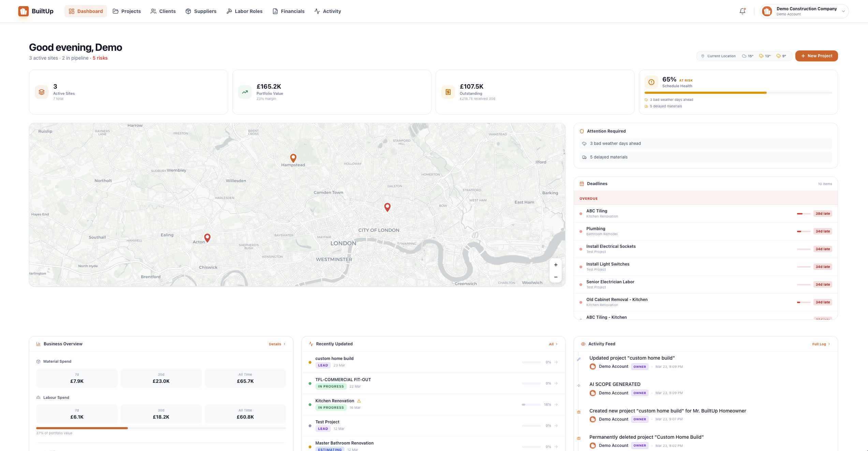Image resolution: width=868 pixels, height=451 pixels.
Task: Click the Portfolio Value trend icon
Action: (x=245, y=92)
